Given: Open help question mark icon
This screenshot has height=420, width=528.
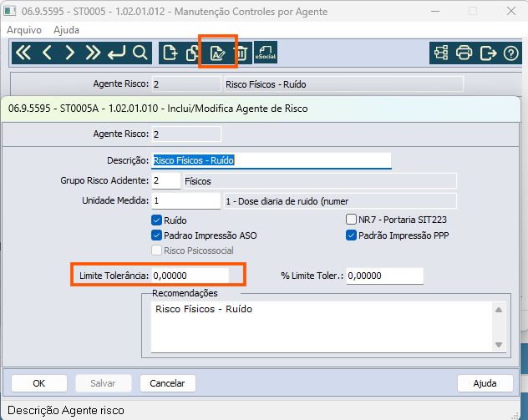Looking at the screenshot, I should tap(510, 53).
